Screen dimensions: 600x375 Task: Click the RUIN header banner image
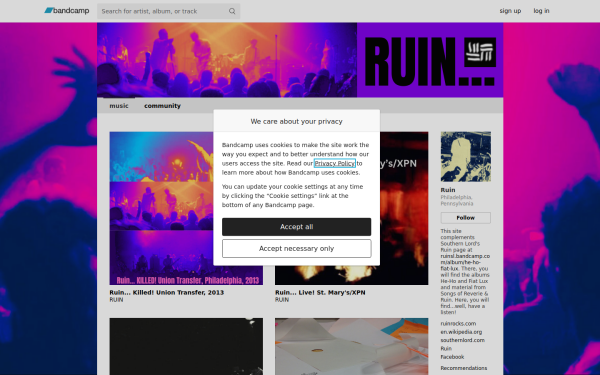tap(300, 60)
